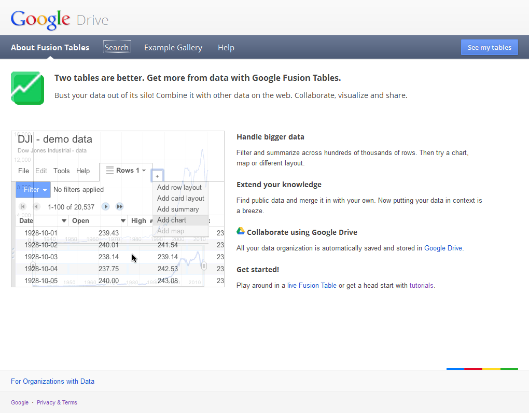Click the first-page navigation arrow
Image resolution: width=529 pixels, height=420 pixels.
pos(23,206)
